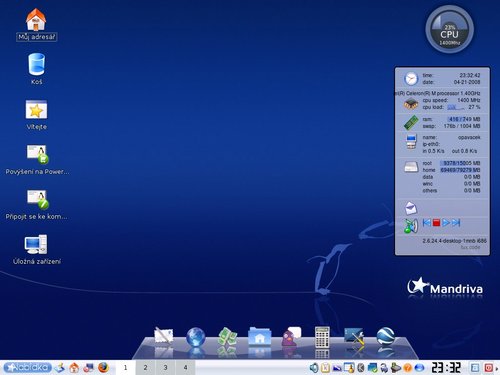
Task: Click the printer tray icon
Action: (x=396, y=368)
